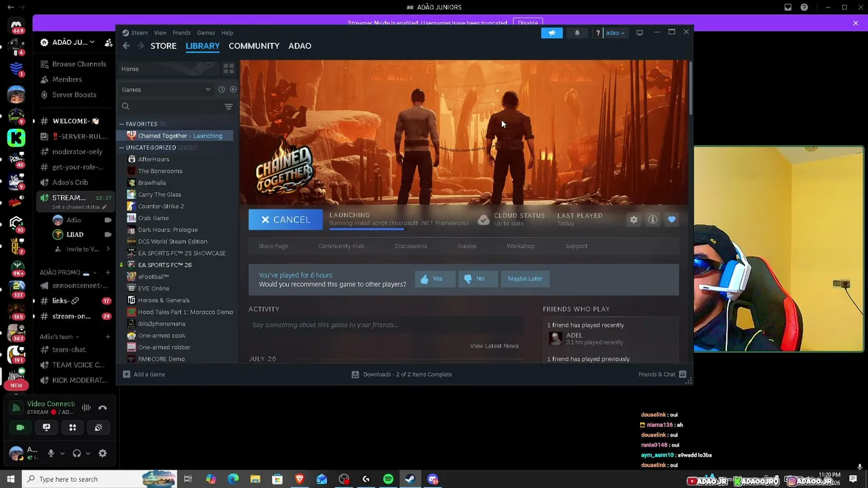Open the Steam notifications bell
The height and width of the screenshot is (488, 868).
tap(577, 33)
